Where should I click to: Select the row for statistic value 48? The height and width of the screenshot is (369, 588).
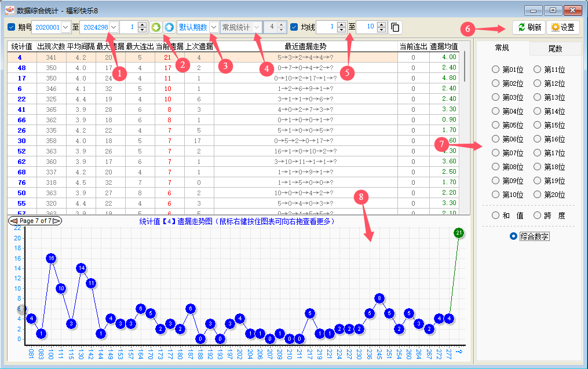[233, 68]
